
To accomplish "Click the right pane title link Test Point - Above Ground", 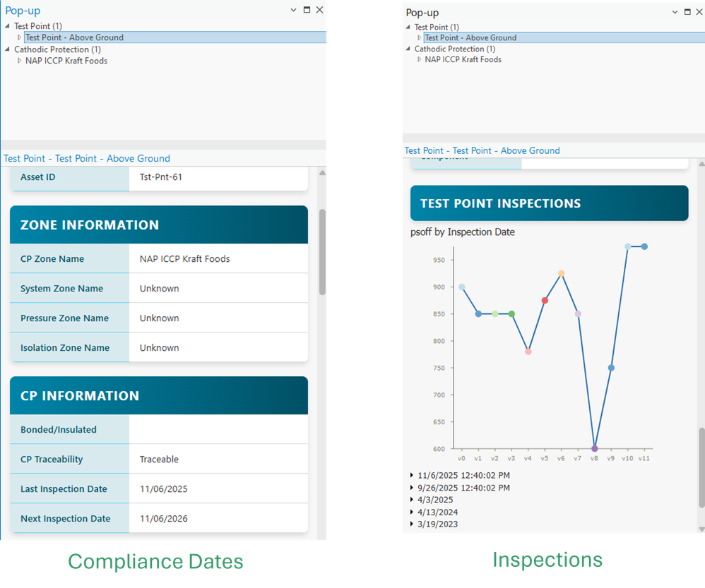I will [x=482, y=150].
